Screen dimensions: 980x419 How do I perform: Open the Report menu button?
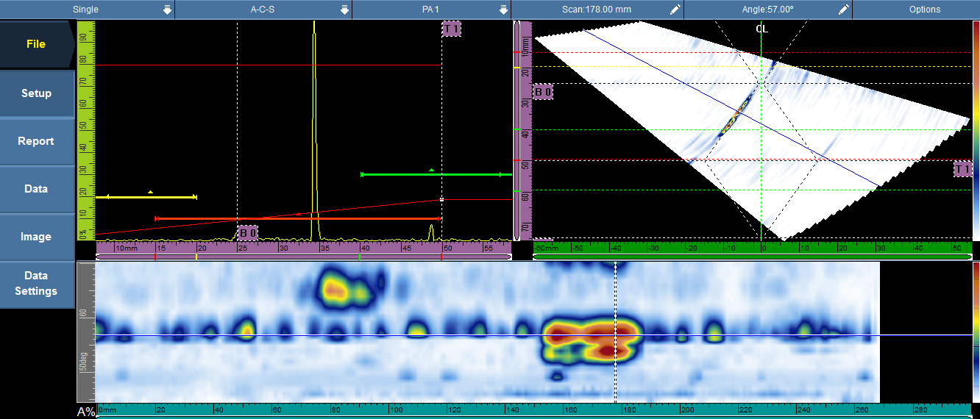pos(37,141)
